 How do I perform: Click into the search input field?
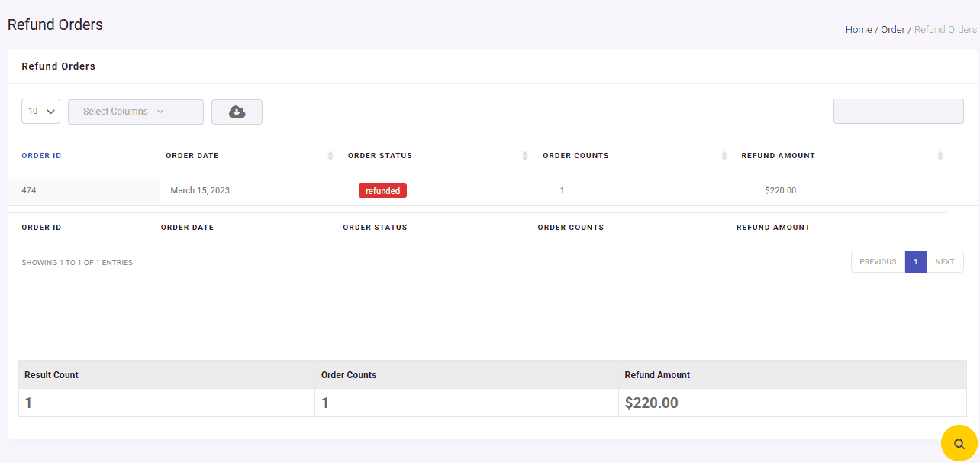click(898, 111)
